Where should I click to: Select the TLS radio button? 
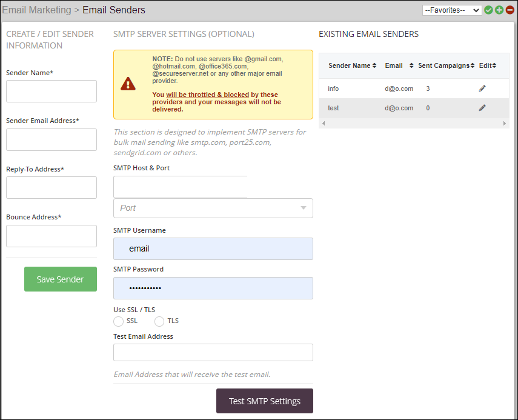point(159,321)
